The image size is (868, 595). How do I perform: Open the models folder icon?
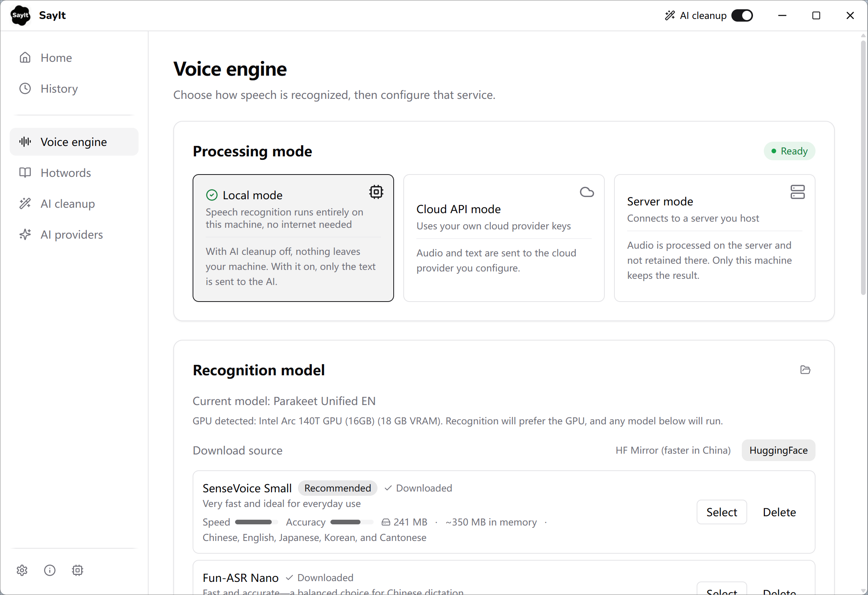(805, 370)
